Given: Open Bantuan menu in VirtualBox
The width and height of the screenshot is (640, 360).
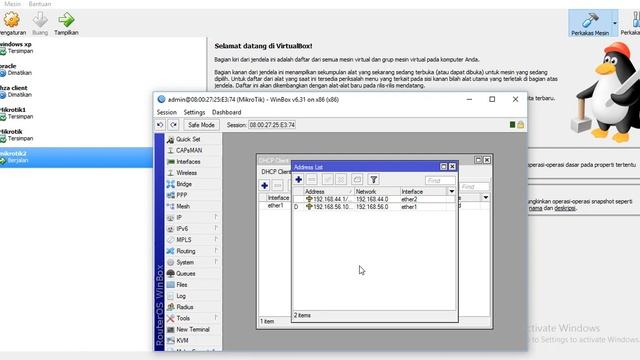Looking at the screenshot, I should (x=40, y=4).
